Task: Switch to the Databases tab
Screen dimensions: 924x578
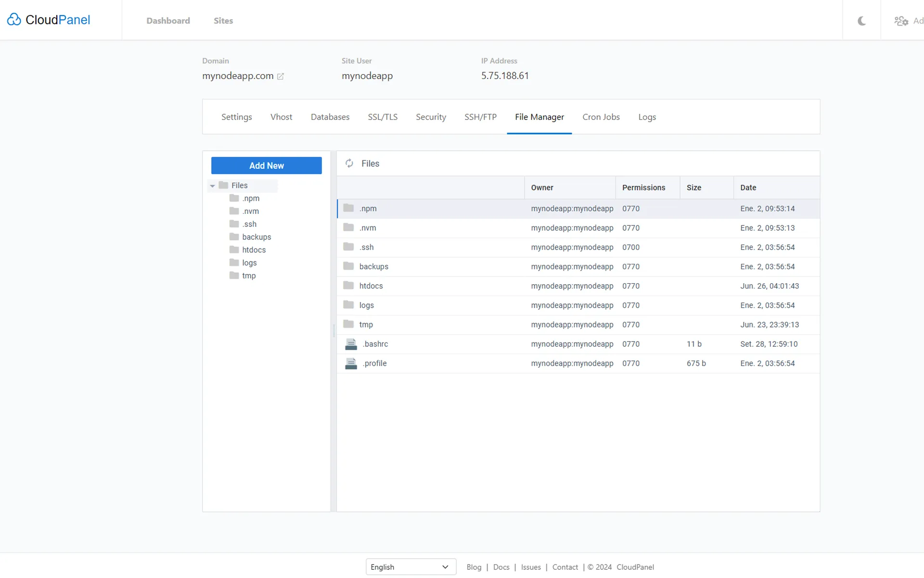Action: pyautogui.click(x=330, y=117)
